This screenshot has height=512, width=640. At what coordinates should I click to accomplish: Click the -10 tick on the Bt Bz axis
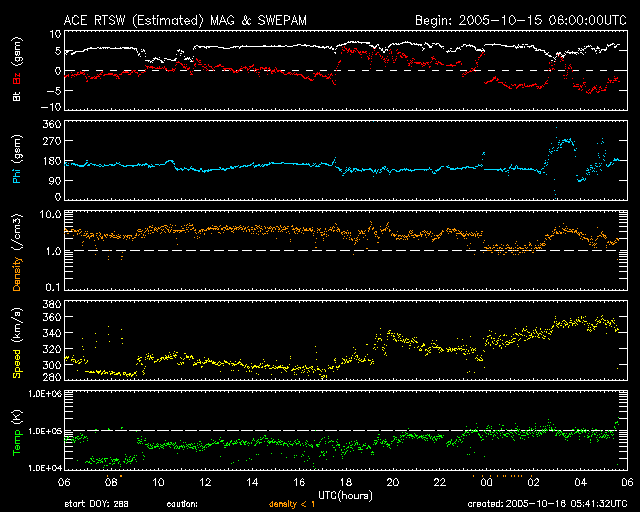pos(51,107)
